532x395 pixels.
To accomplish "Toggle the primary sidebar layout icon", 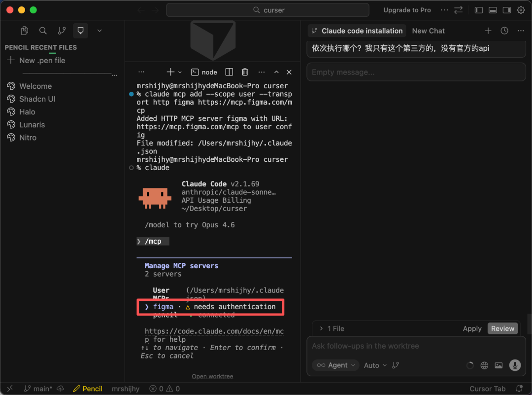I will [x=478, y=10].
